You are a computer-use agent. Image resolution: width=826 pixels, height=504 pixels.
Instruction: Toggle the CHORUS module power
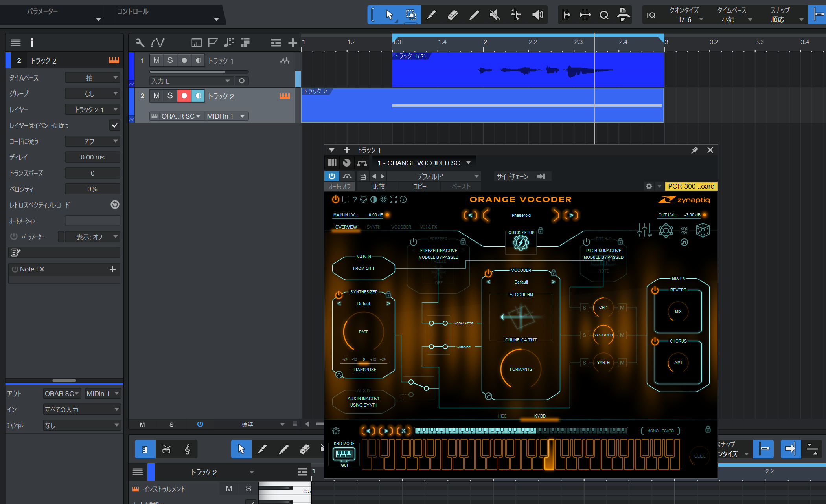point(655,341)
